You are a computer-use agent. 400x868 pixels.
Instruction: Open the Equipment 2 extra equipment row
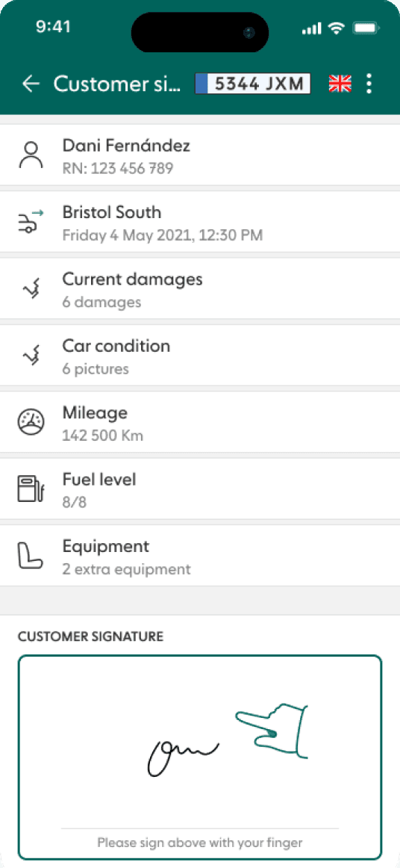[200, 556]
